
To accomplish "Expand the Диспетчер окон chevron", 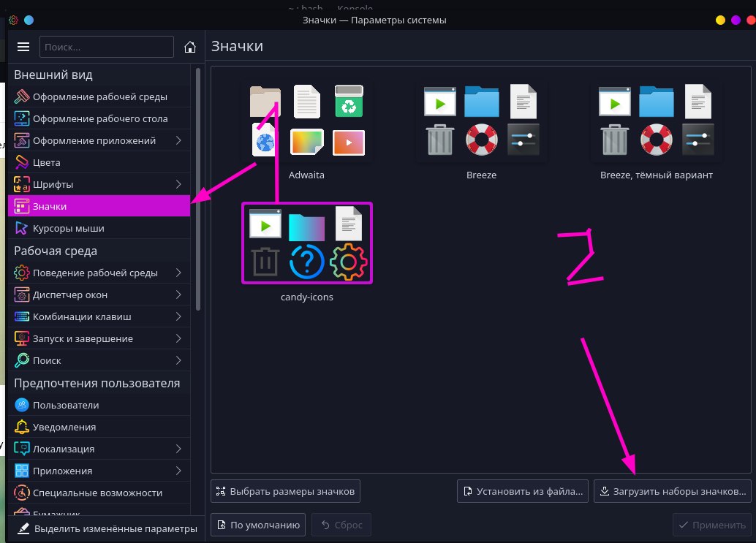I will click(x=178, y=295).
